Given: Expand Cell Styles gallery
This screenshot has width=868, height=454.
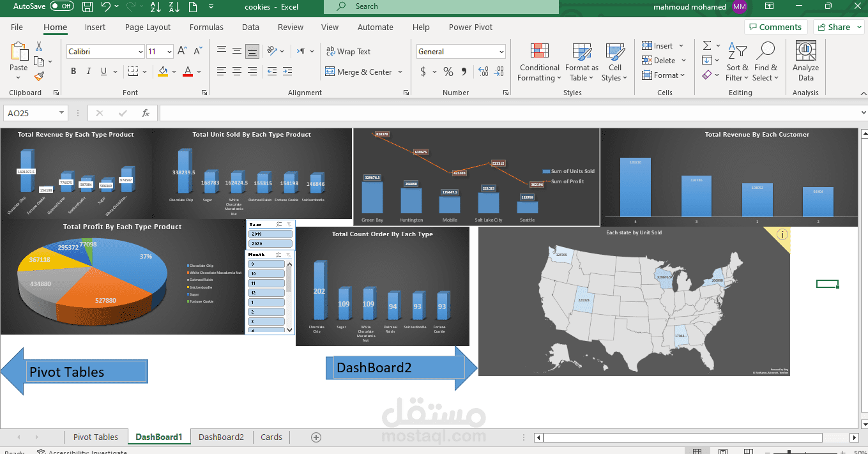Looking at the screenshot, I should pos(614,63).
